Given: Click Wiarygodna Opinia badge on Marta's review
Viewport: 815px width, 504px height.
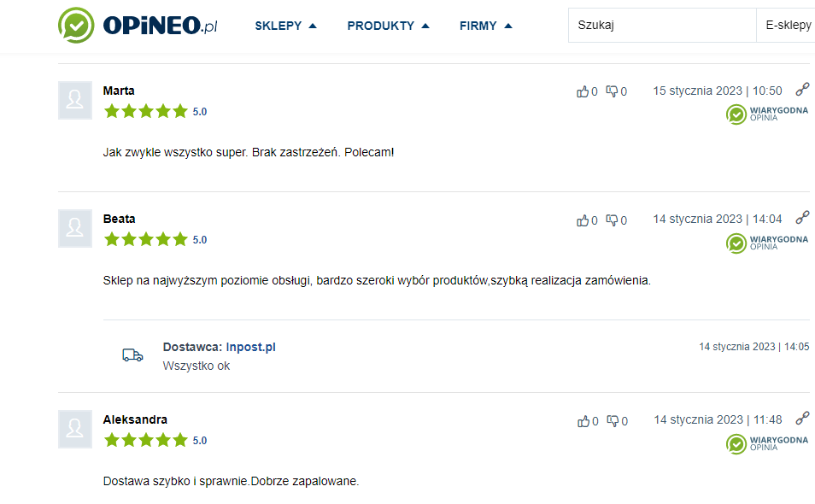Looking at the screenshot, I should [766, 114].
